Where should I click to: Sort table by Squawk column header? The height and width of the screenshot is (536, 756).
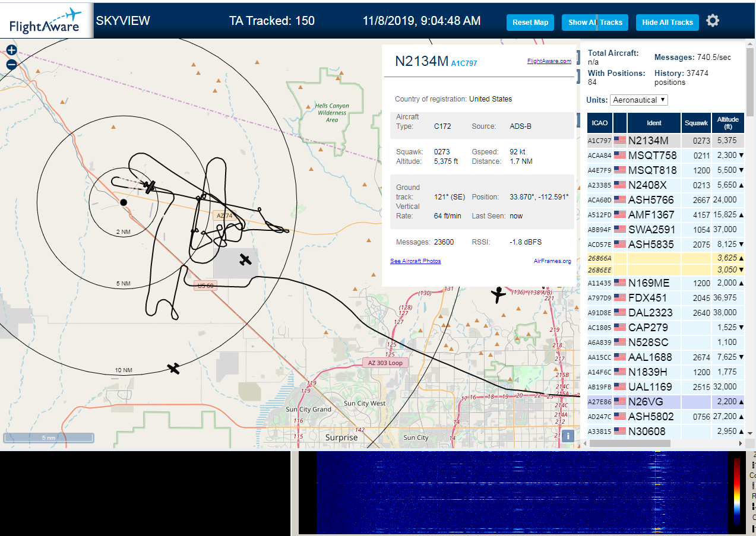coord(696,123)
